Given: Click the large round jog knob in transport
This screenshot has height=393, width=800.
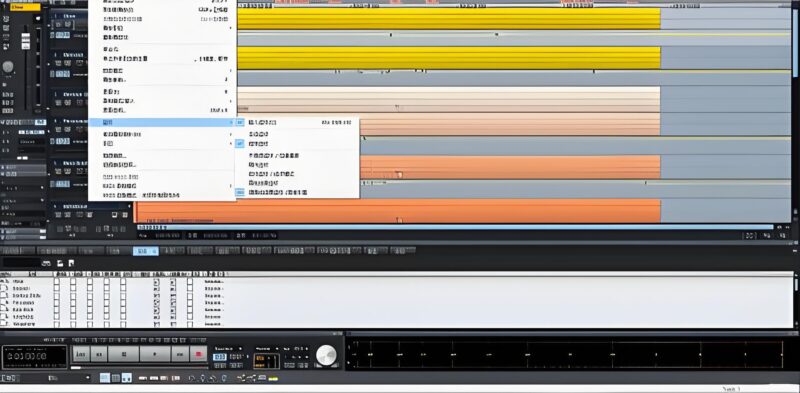Looking at the screenshot, I should click(x=327, y=355).
